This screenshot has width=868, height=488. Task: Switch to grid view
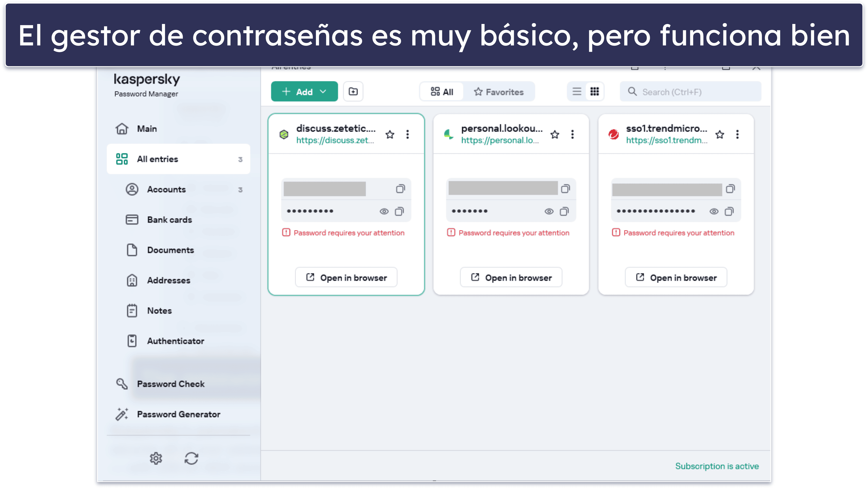(594, 92)
